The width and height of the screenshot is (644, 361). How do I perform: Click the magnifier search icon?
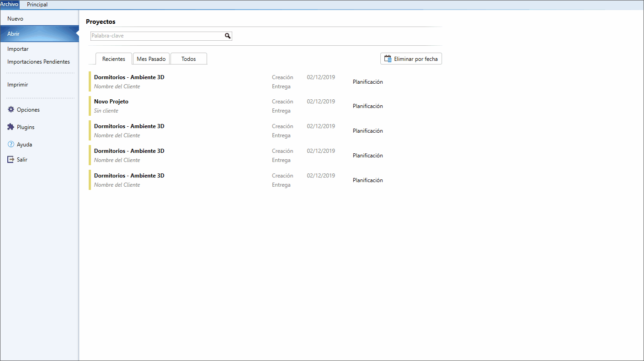(x=228, y=36)
